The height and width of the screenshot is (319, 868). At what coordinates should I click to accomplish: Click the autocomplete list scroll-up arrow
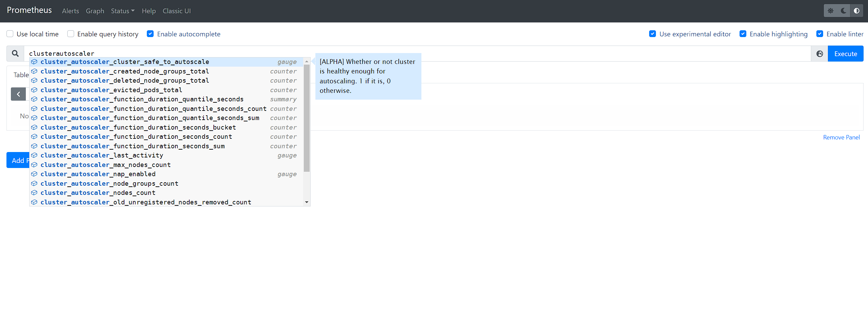307,62
